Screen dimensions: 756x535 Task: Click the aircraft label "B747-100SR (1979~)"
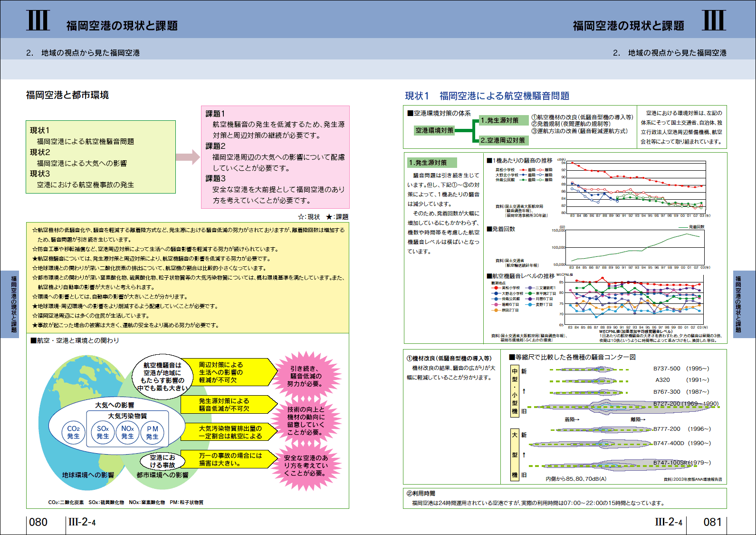(x=682, y=463)
